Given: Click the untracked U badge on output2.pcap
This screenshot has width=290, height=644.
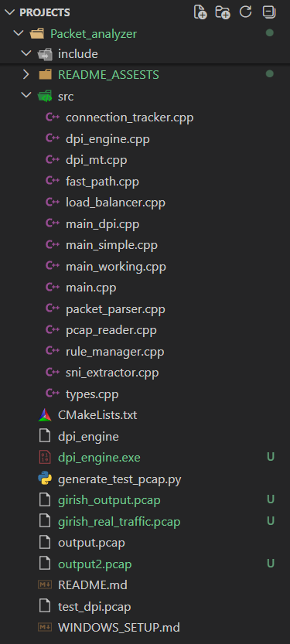Looking at the screenshot, I should 271,564.
